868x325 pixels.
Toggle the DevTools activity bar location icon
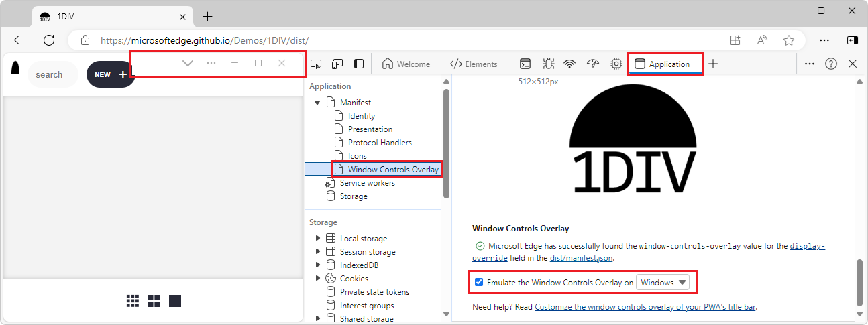(359, 64)
